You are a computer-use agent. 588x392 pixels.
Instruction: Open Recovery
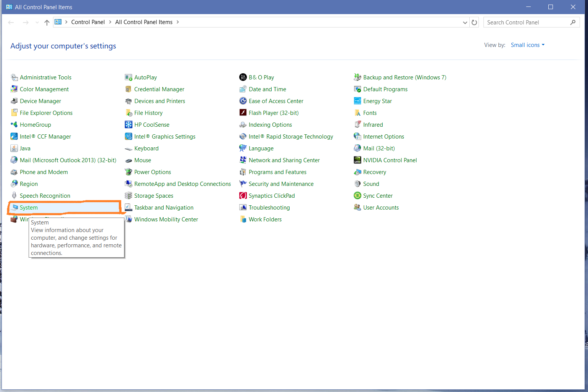click(x=375, y=172)
